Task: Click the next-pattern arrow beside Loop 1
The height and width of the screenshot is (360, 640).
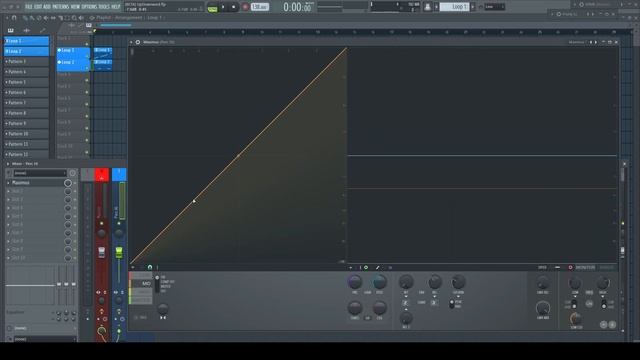Action: [473, 7]
